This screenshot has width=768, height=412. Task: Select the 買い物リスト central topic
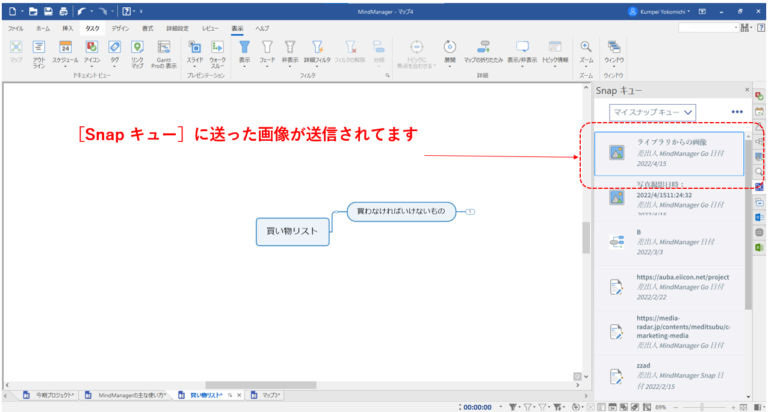click(292, 232)
